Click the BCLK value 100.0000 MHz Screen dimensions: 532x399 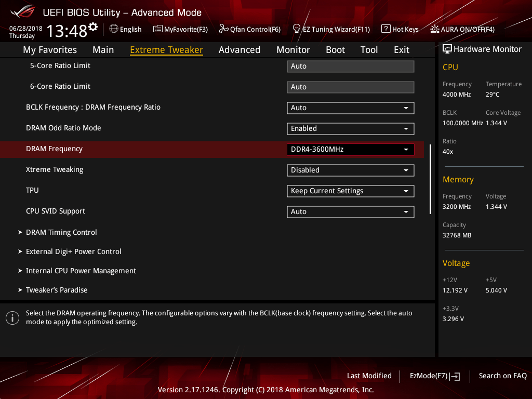tap(463, 123)
